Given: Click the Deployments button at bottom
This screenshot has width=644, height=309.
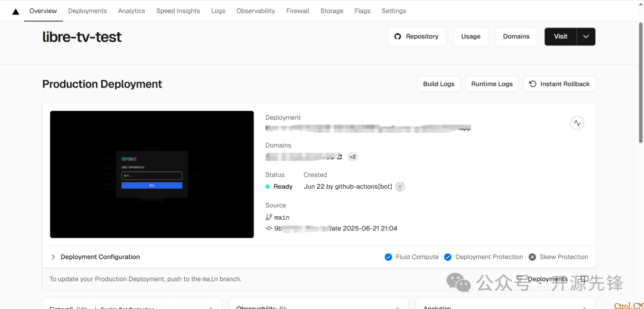Looking at the screenshot, I should pyautogui.click(x=542, y=279).
